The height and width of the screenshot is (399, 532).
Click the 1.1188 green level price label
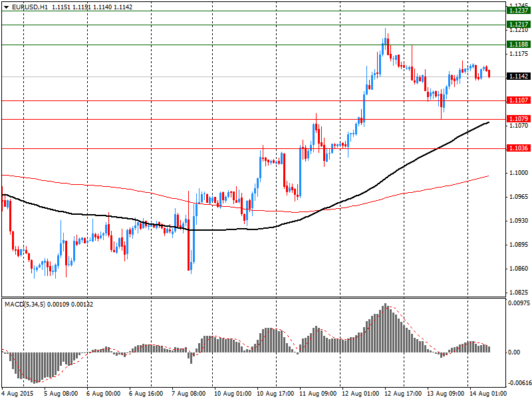pyautogui.click(x=519, y=45)
